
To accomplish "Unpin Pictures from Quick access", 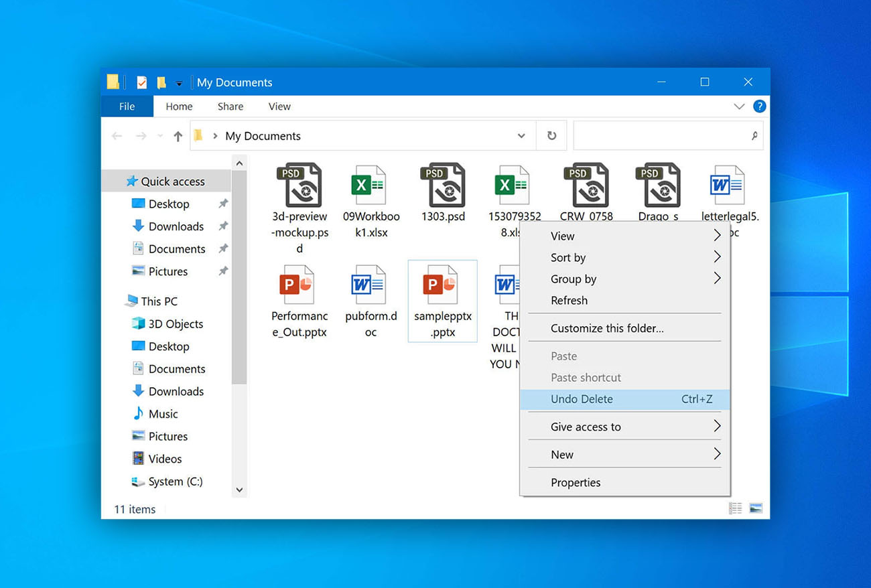I will pyautogui.click(x=222, y=271).
